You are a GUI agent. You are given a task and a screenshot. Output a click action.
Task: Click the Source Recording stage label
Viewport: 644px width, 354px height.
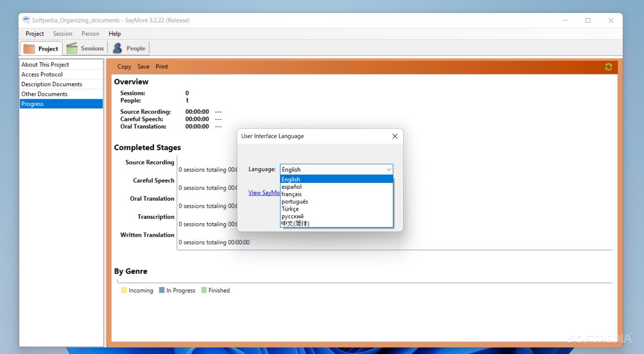point(150,162)
